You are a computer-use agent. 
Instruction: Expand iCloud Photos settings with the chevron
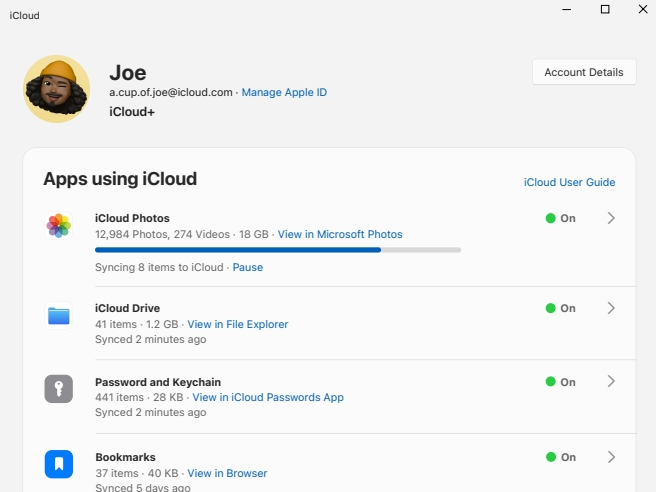(x=611, y=218)
